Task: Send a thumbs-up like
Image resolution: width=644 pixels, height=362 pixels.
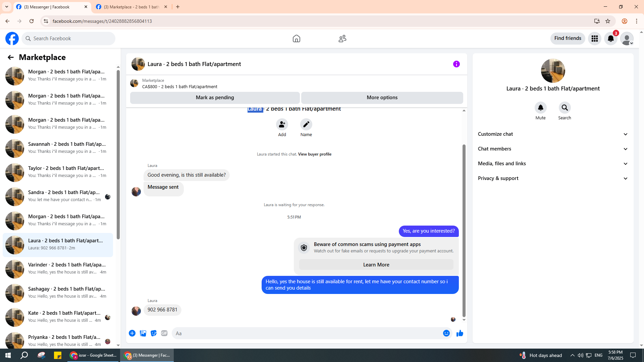Action: point(460,333)
